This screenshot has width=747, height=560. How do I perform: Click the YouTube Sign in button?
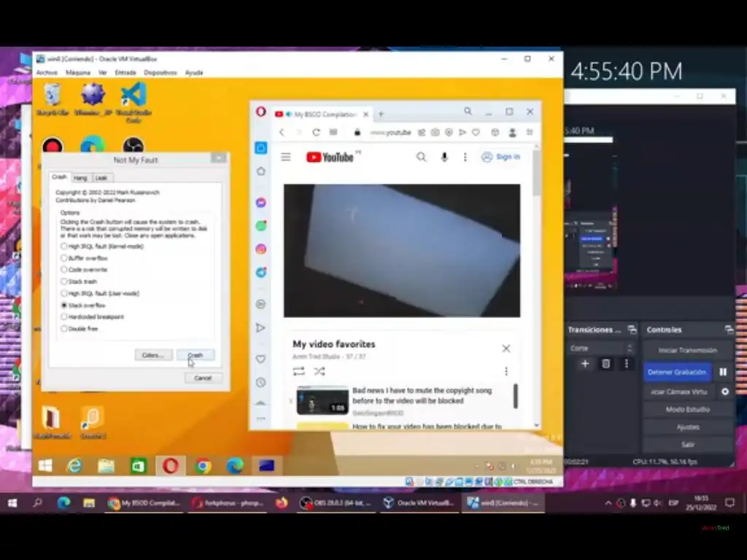coord(500,157)
